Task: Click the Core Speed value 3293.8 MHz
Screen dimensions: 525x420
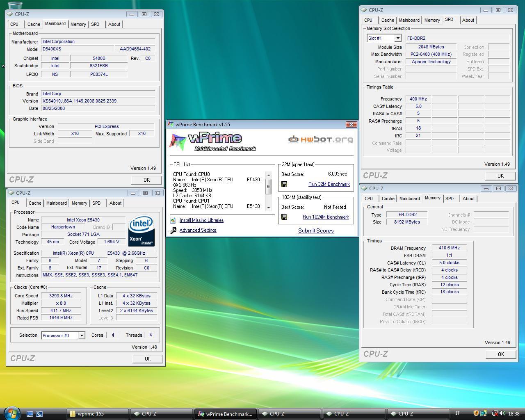Action: (x=61, y=296)
